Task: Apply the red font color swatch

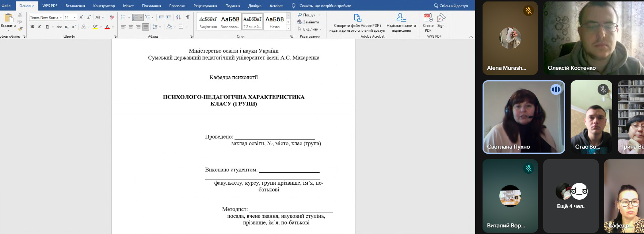Action: (107, 27)
